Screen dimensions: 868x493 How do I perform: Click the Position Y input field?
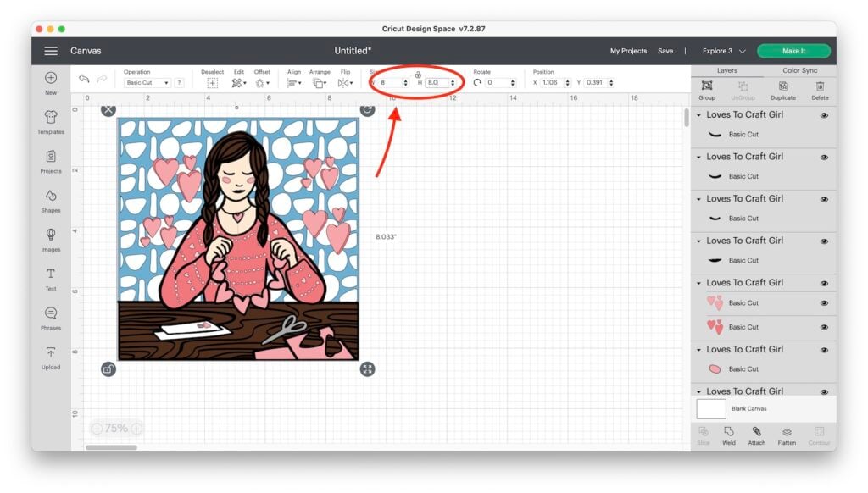pyautogui.click(x=596, y=82)
